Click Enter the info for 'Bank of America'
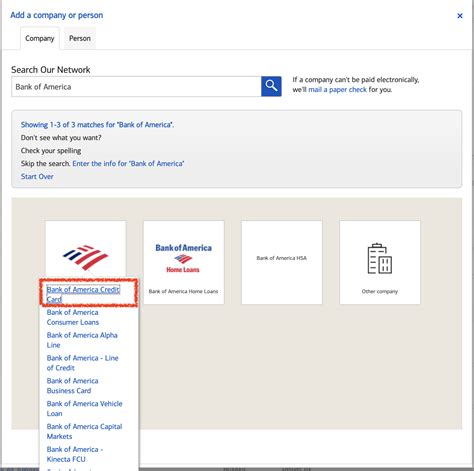474x471 pixels. click(x=128, y=164)
